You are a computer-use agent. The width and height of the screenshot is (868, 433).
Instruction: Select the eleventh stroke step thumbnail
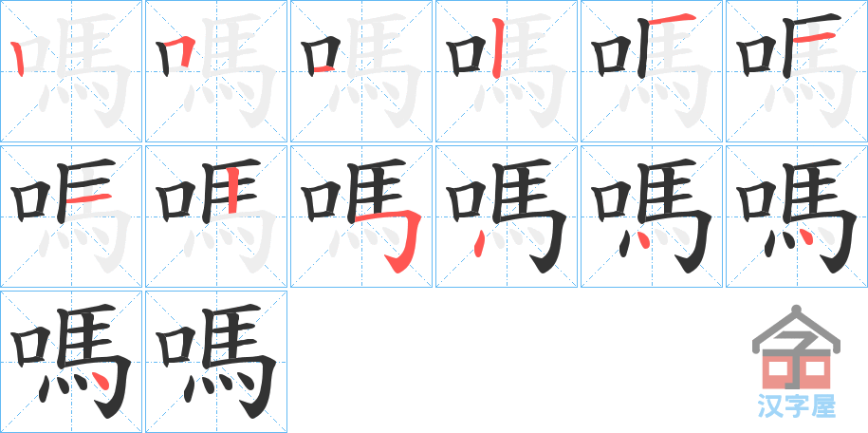652,216
